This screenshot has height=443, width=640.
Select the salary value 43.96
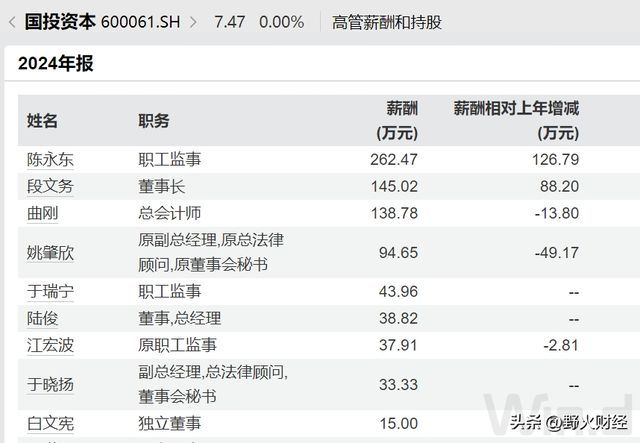click(x=398, y=292)
